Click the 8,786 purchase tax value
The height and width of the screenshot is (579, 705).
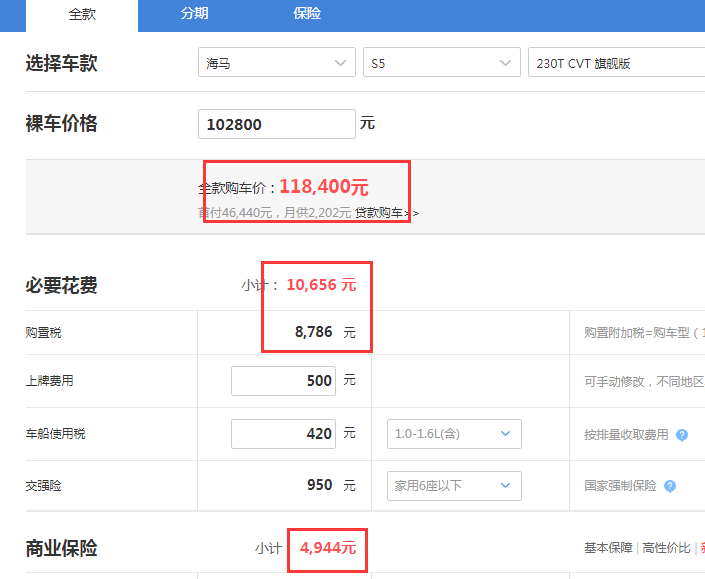point(313,332)
